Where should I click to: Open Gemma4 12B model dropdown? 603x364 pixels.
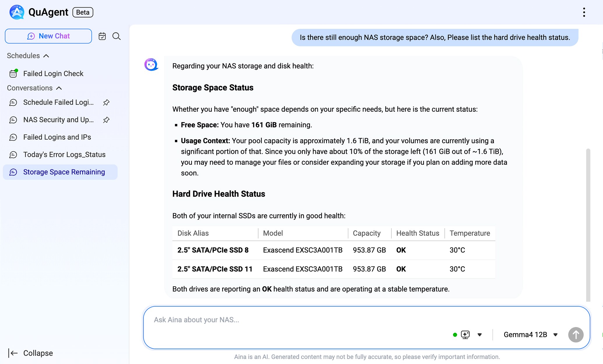[x=530, y=335]
